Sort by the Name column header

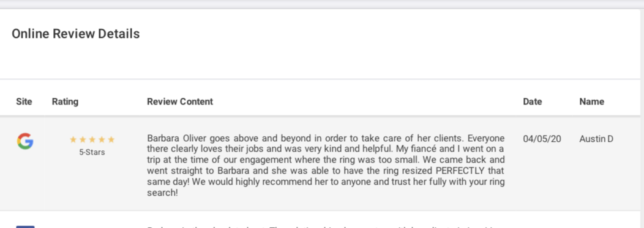click(x=591, y=101)
